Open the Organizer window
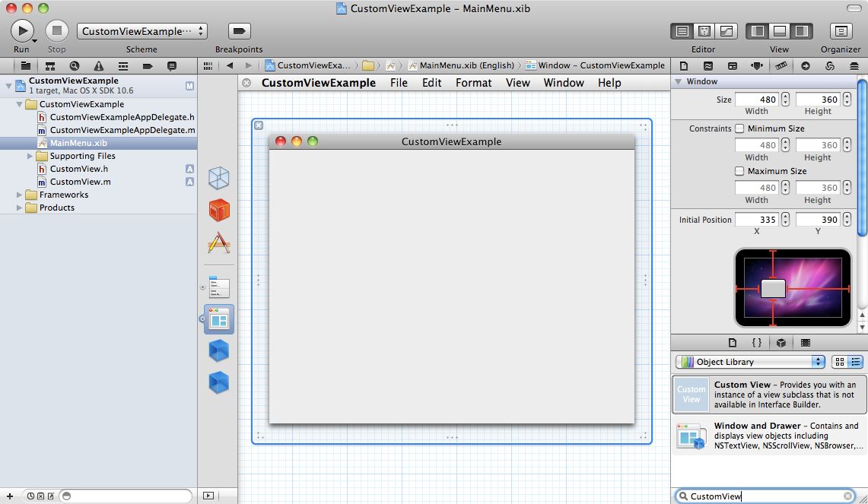 click(x=841, y=31)
